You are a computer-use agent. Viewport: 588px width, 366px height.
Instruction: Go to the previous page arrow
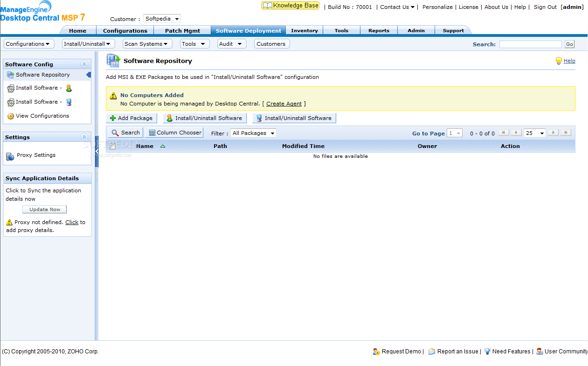pyautogui.click(x=516, y=133)
